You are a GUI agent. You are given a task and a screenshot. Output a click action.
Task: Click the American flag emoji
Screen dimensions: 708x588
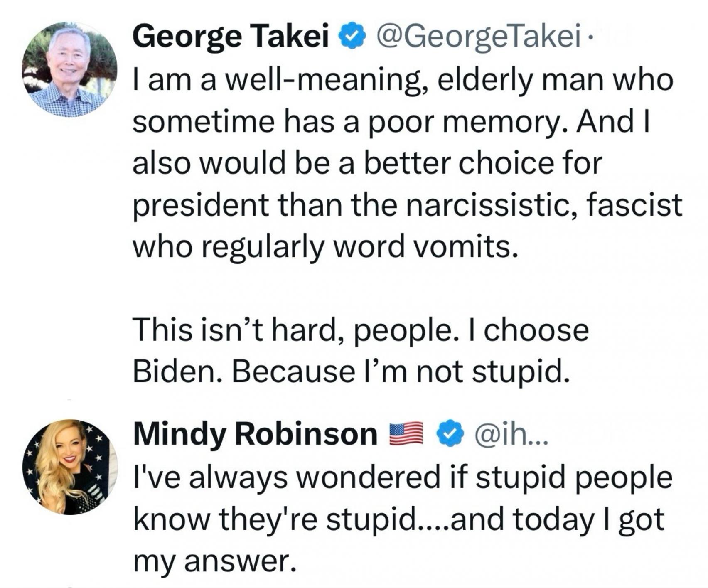pyautogui.click(x=405, y=433)
